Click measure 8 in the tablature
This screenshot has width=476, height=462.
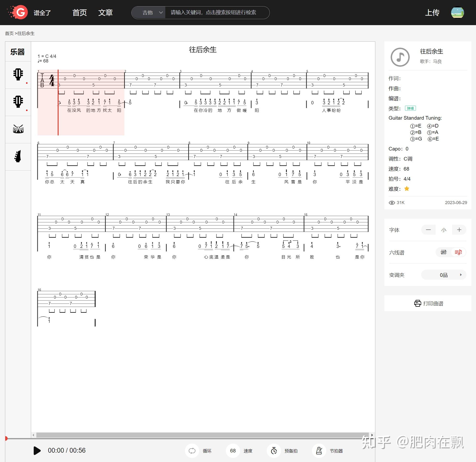point(218,152)
